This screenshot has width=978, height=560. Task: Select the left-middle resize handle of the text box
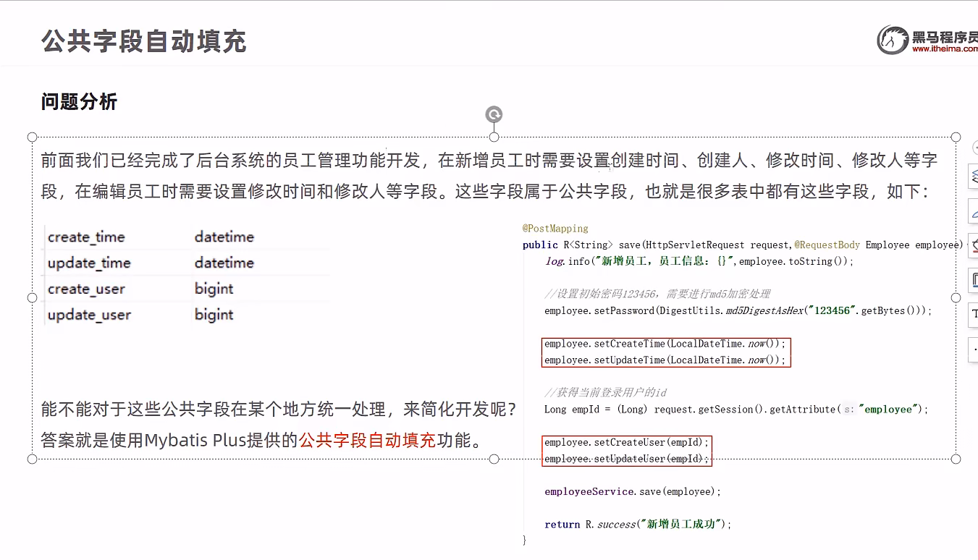32,297
